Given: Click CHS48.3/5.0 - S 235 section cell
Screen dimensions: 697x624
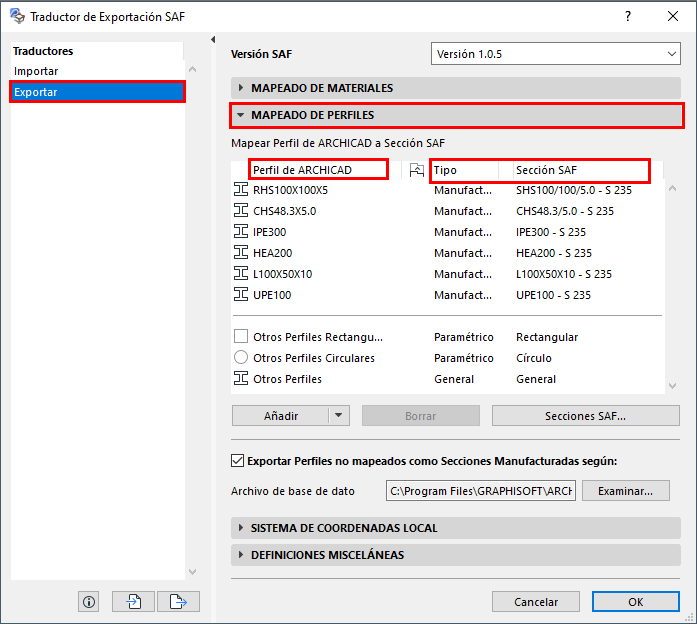Looking at the screenshot, I should coord(565,211).
